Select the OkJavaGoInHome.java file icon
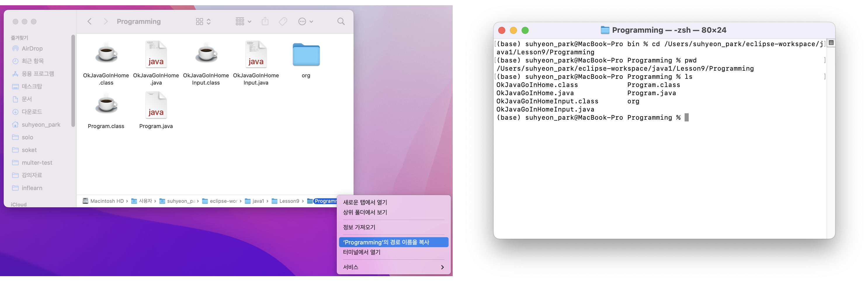 tap(156, 54)
